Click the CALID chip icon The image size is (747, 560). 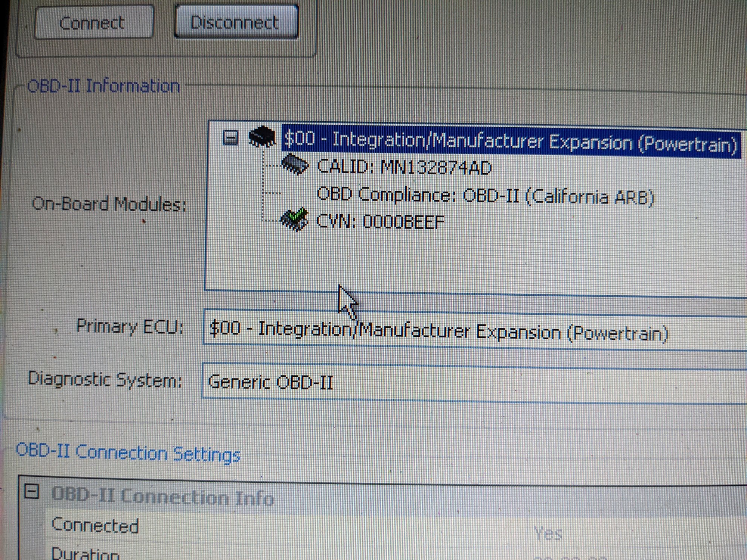[x=294, y=165]
